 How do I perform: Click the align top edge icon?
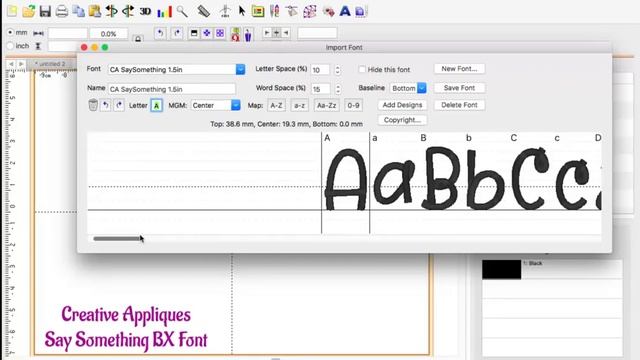(194, 33)
